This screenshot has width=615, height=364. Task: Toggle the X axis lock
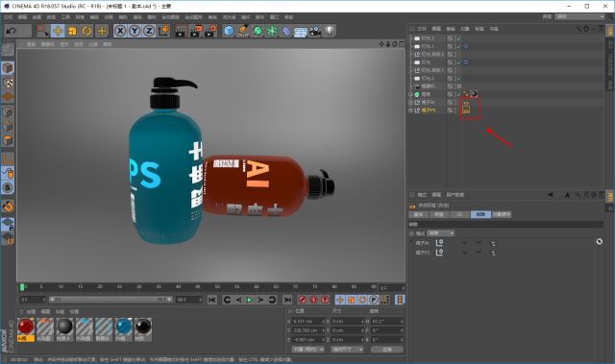click(120, 31)
